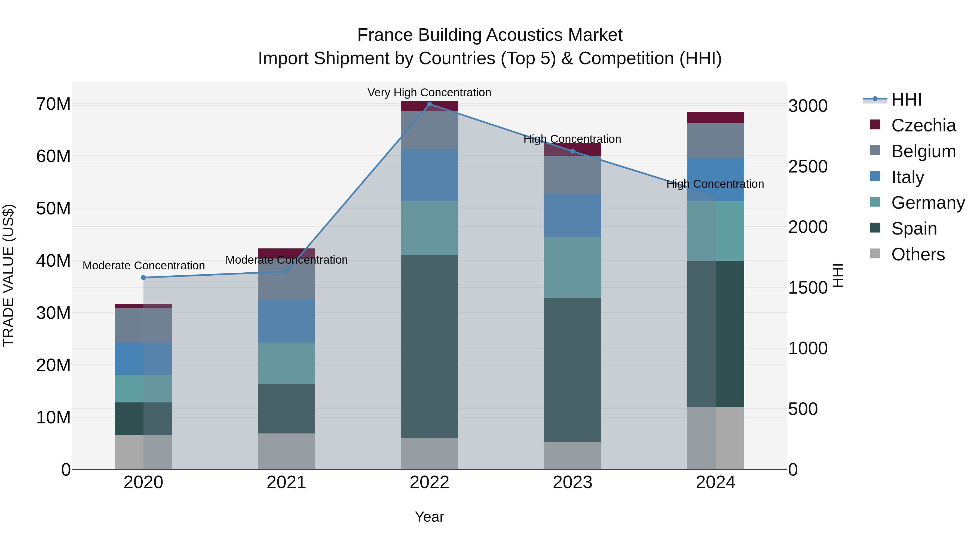This screenshot has height=551, width=980.
Task: Click the 'TRADE VALUE (US$)' axis title
Action: [8, 275]
